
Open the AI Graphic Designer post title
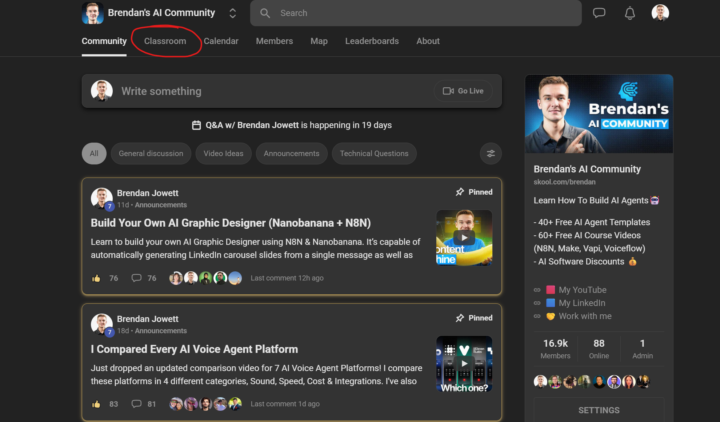pos(231,223)
